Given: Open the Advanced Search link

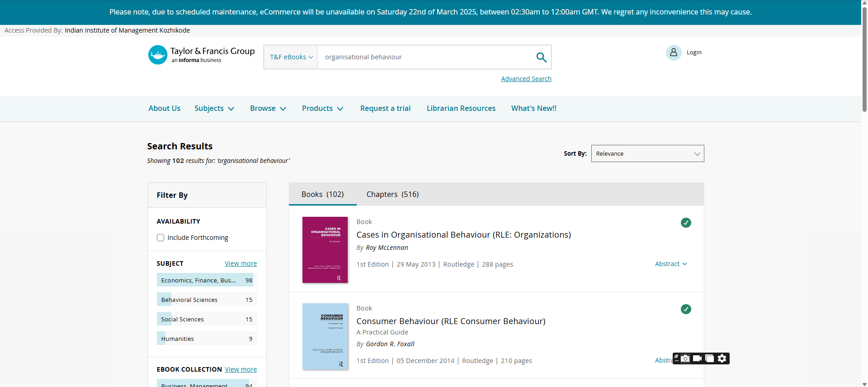Looking at the screenshot, I should [526, 79].
